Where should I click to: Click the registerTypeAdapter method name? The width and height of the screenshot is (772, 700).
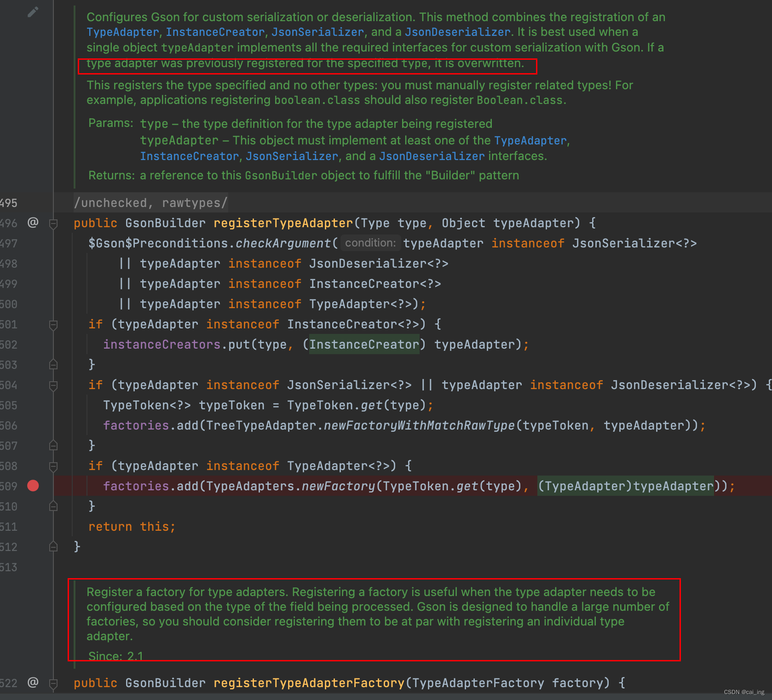pos(283,223)
